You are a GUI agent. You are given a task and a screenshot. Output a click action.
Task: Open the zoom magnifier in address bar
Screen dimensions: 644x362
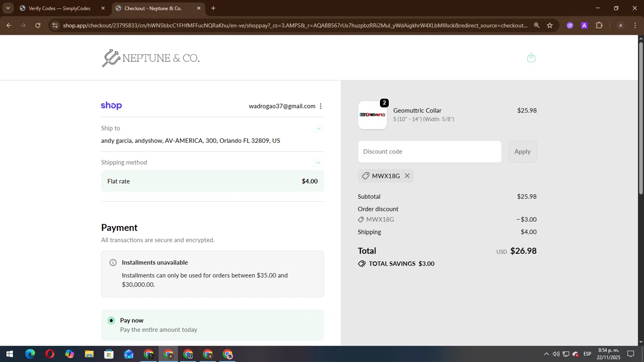pos(537,25)
